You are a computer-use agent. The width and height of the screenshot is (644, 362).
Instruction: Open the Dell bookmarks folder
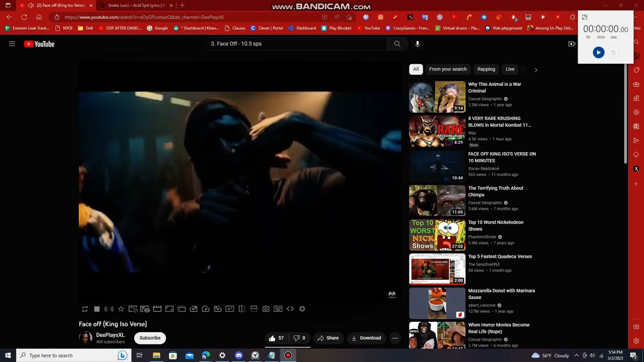[x=86, y=28]
